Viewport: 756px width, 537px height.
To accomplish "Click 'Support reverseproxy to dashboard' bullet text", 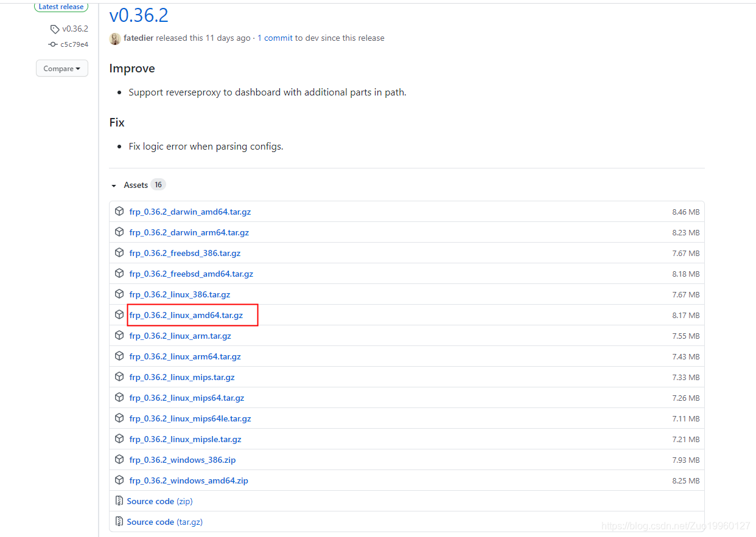I will click(267, 92).
